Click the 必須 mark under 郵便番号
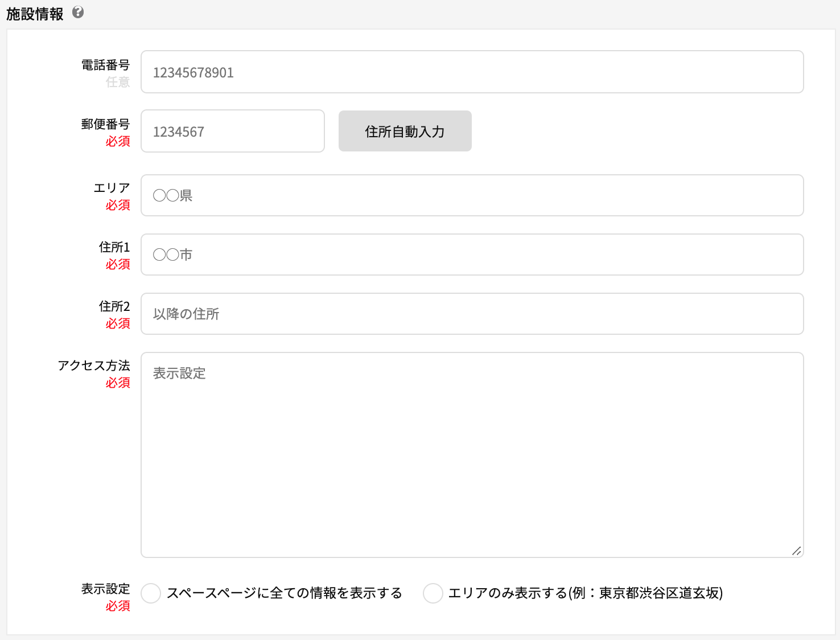840x640 pixels. click(x=118, y=141)
